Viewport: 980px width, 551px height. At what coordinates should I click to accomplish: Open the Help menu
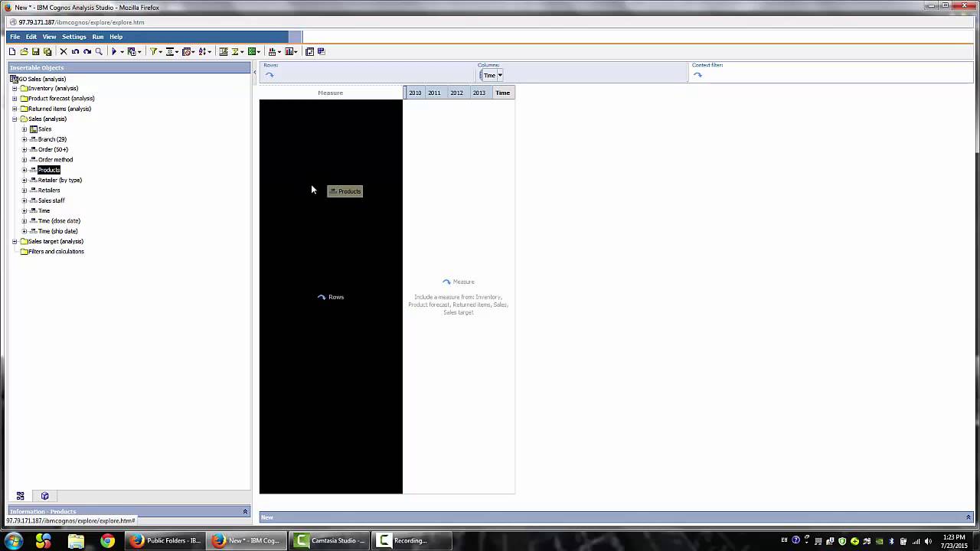116,37
